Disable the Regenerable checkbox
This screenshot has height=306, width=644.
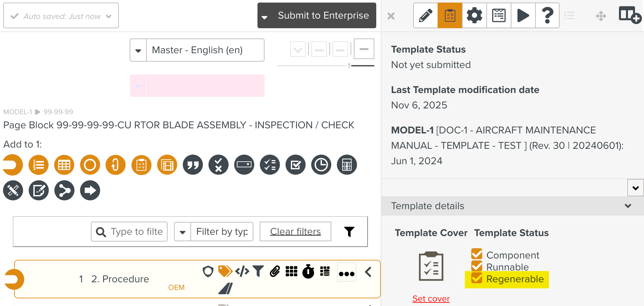[477, 278]
